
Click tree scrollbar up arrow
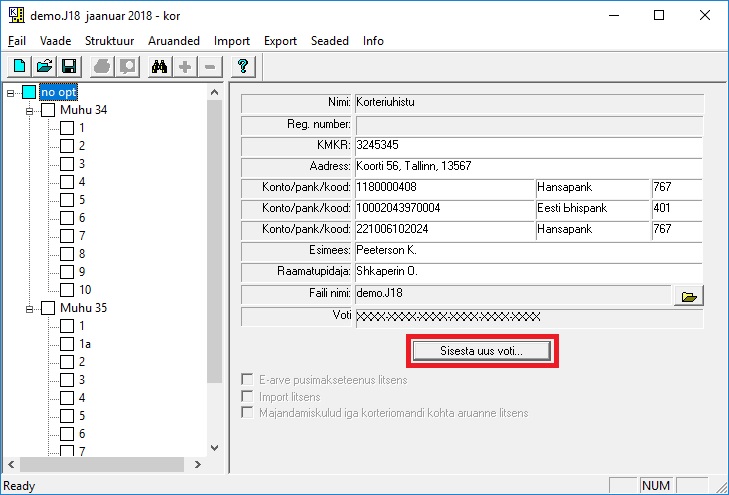point(214,92)
